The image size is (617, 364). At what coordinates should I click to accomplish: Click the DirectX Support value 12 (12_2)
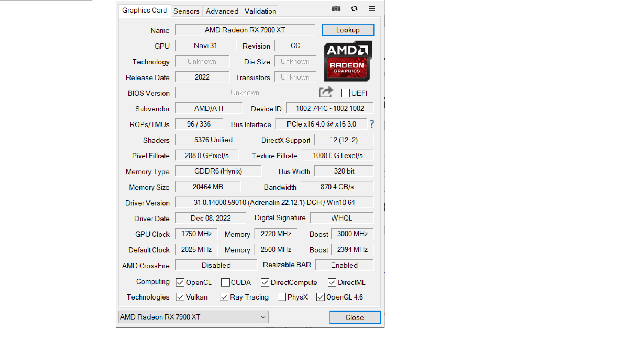point(344,140)
